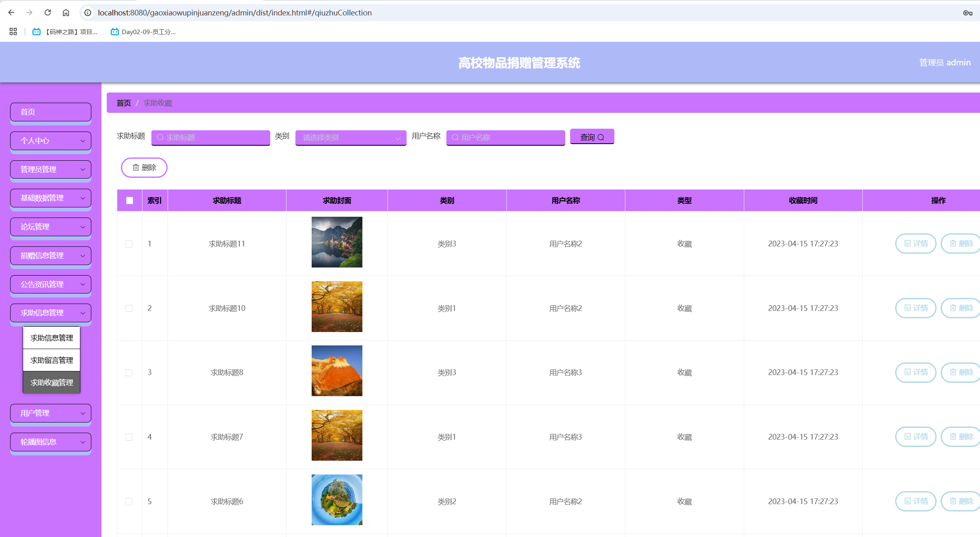Open the 【码神之路】项目 bookmark

65,32
